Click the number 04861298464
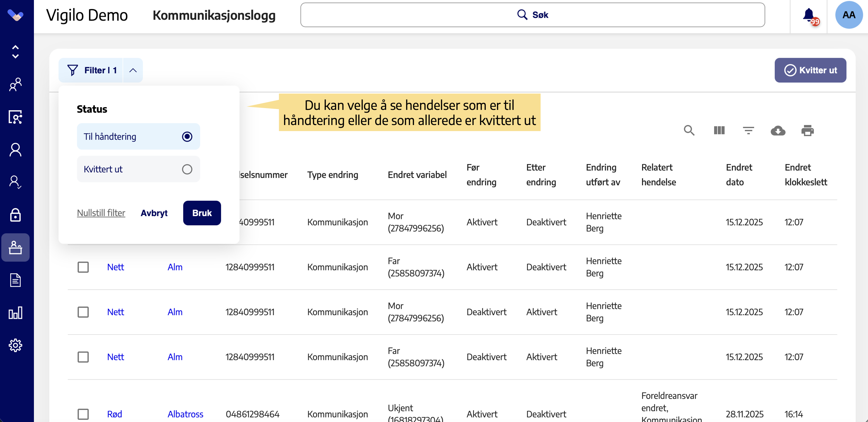Image resolution: width=868 pixels, height=422 pixels. 252,414
